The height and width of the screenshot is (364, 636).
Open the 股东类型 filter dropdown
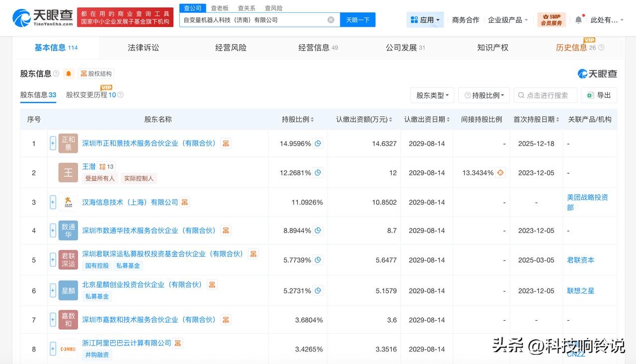coord(432,95)
